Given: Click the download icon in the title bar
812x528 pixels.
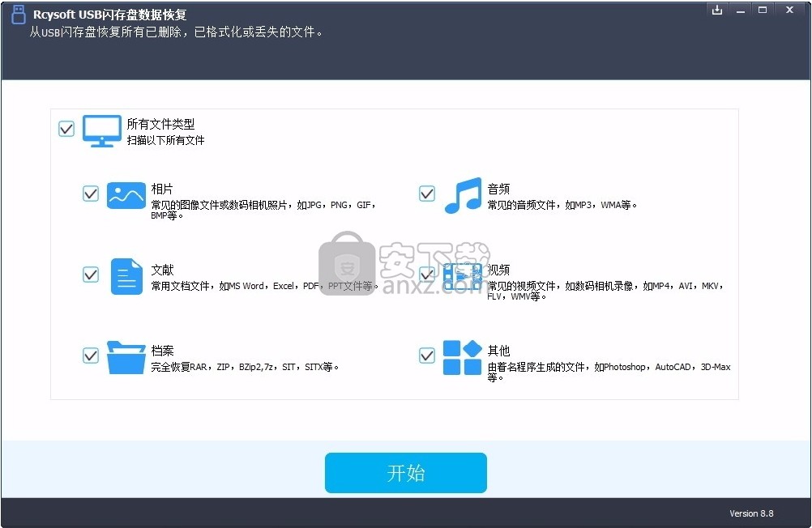Looking at the screenshot, I should tap(716, 10).
